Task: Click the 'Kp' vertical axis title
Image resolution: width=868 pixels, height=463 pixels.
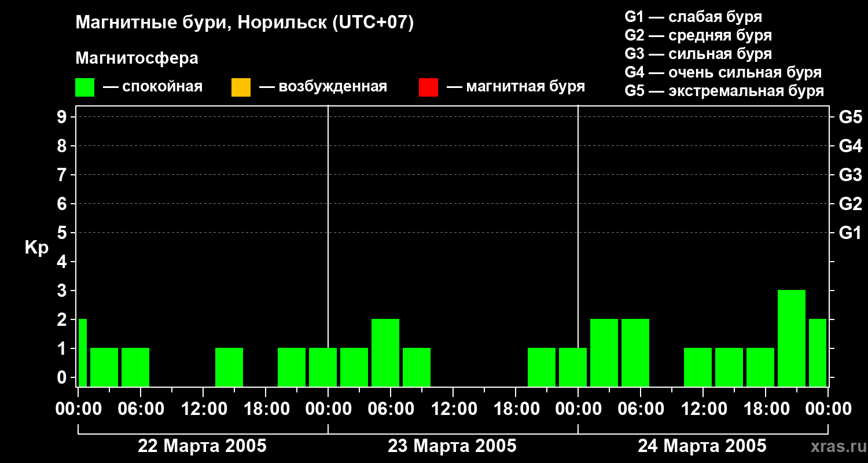Action: point(36,247)
